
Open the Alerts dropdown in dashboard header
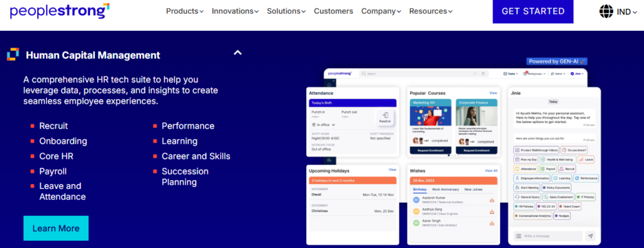click(x=558, y=74)
